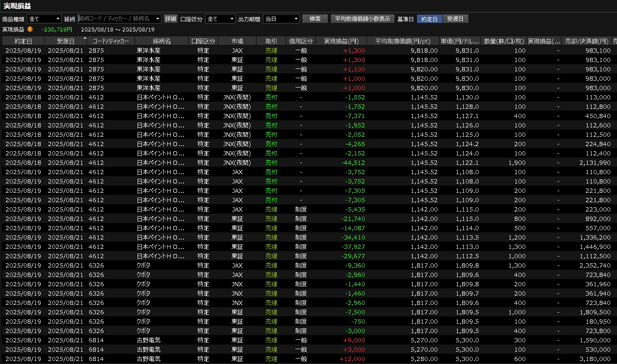
Task: Sort by 売却/決済額(円) column header
Action: click(587, 41)
